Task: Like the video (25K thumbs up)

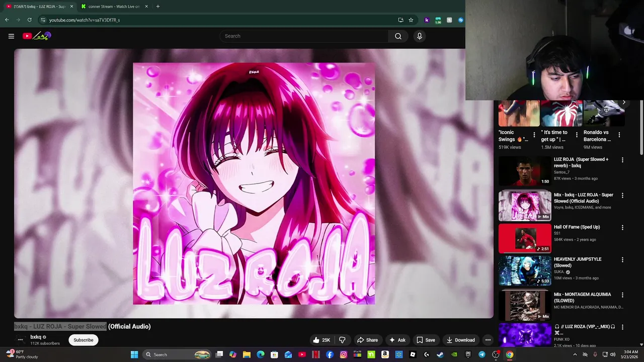Action: (321, 340)
